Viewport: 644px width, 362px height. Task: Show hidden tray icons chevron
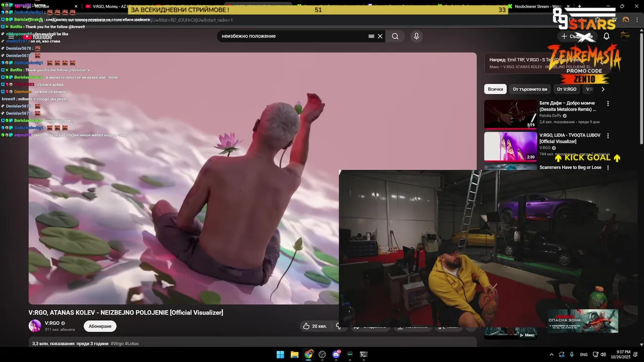551,354
